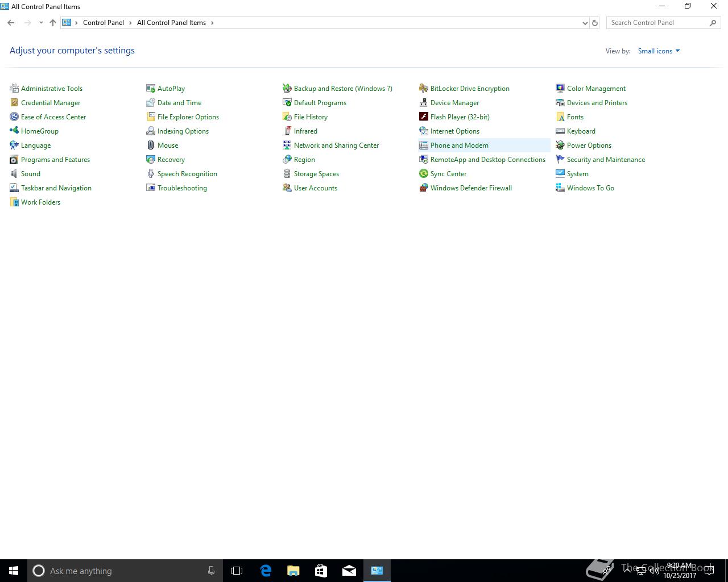Expand chevron after All Control Panel Items
The image size is (728, 582).
(x=213, y=23)
